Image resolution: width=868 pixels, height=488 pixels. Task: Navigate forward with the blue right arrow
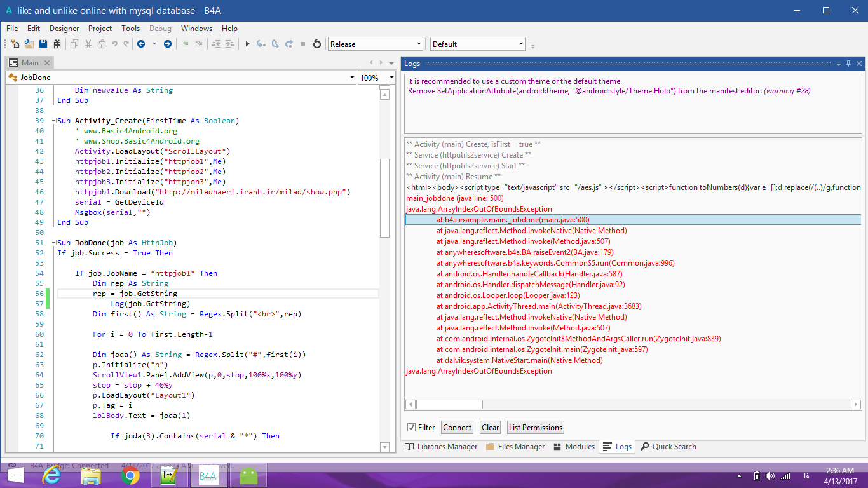[168, 44]
